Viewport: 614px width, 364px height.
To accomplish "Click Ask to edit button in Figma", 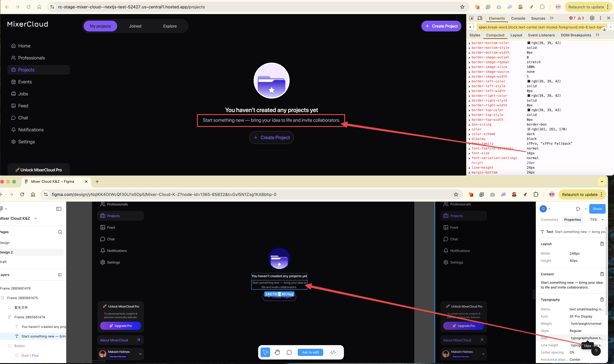I will click(x=310, y=352).
